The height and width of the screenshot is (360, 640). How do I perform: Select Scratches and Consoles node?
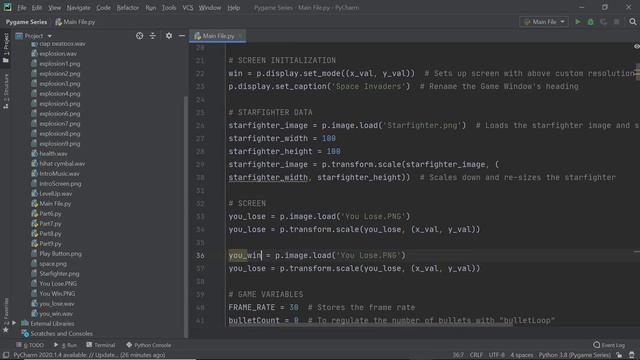tap(61, 333)
